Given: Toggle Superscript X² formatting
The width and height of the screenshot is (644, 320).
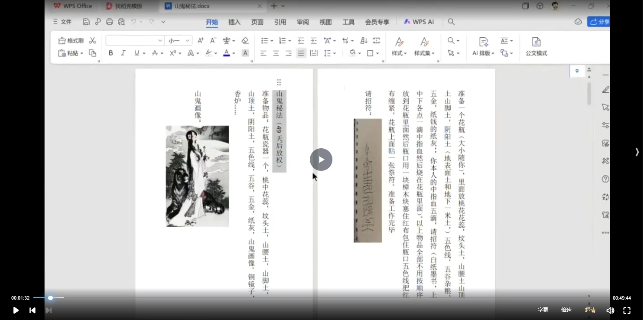Looking at the screenshot, I should click(x=173, y=53).
